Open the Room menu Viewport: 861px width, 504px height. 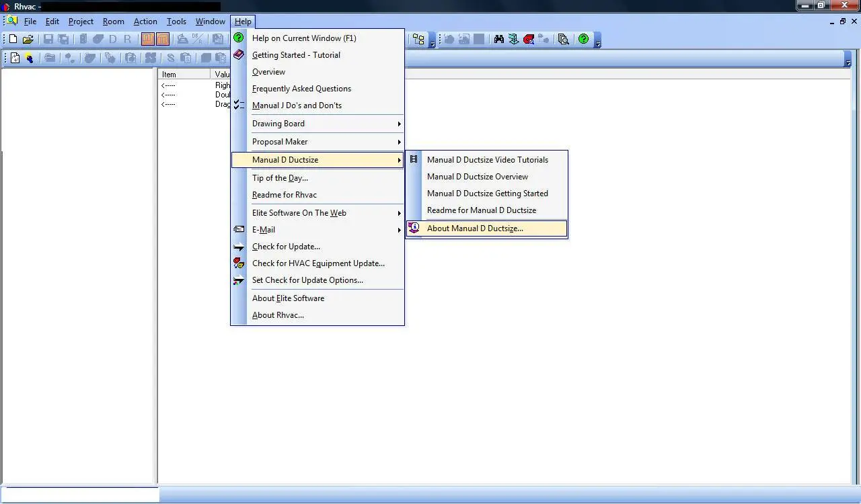114,22
